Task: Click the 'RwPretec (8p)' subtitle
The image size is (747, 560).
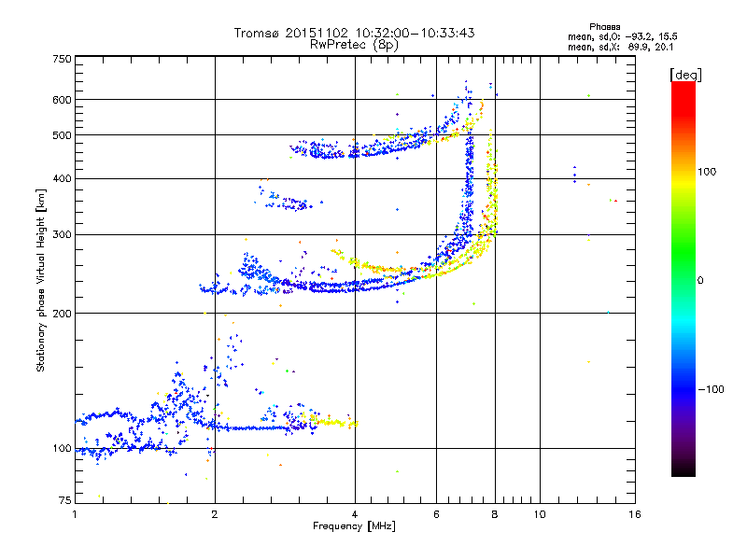Action: point(354,45)
